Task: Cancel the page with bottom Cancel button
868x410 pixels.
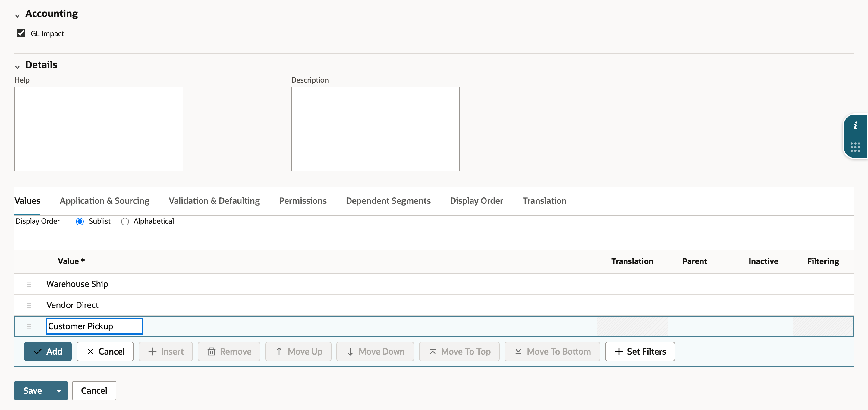Action: point(94,391)
